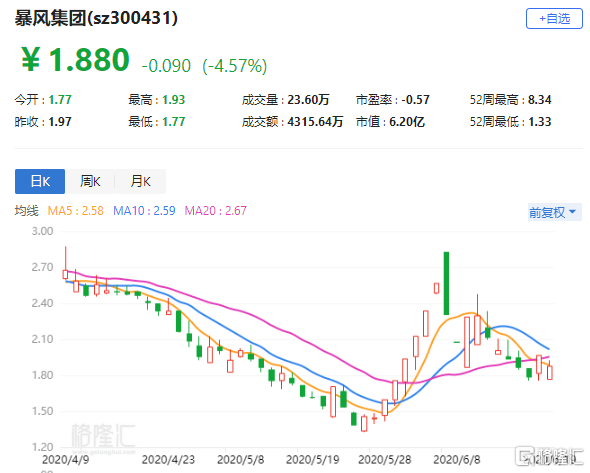Click 市盈率 value -0.57
The width and height of the screenshot is (590, 473).
pos(415,100)
